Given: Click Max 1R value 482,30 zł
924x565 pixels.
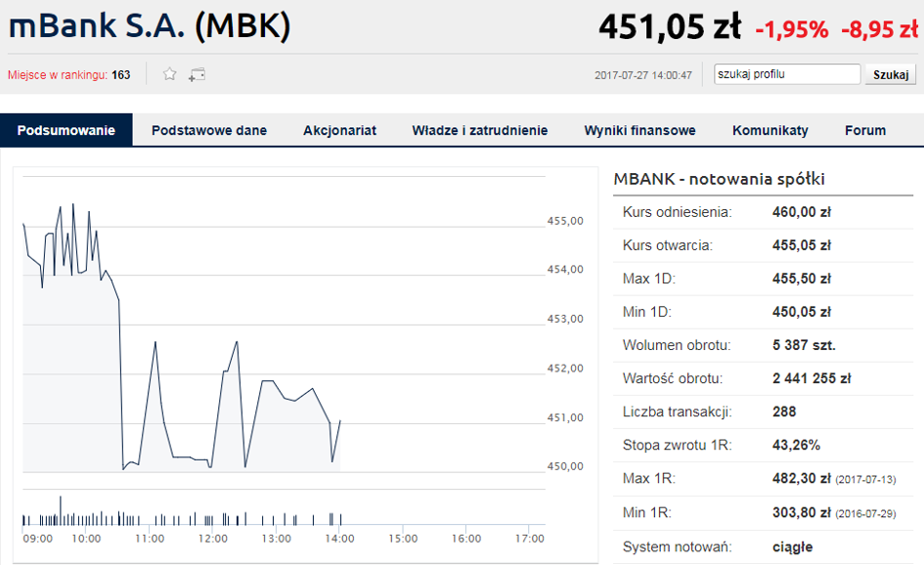Looking at the screenshot, I should (802, 478).
